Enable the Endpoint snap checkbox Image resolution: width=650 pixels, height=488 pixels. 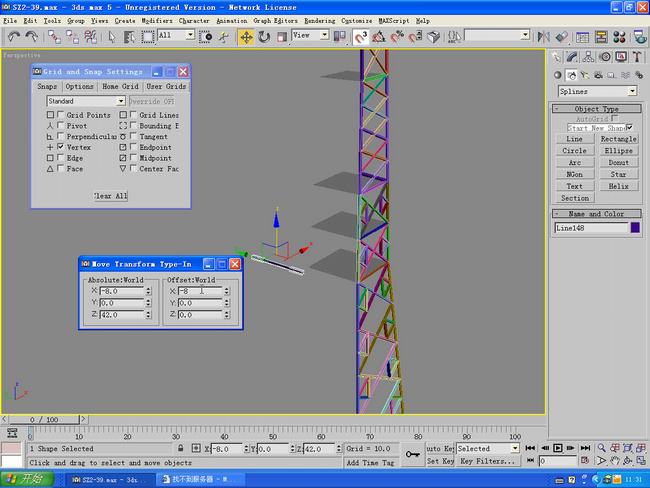click(133, 147)
